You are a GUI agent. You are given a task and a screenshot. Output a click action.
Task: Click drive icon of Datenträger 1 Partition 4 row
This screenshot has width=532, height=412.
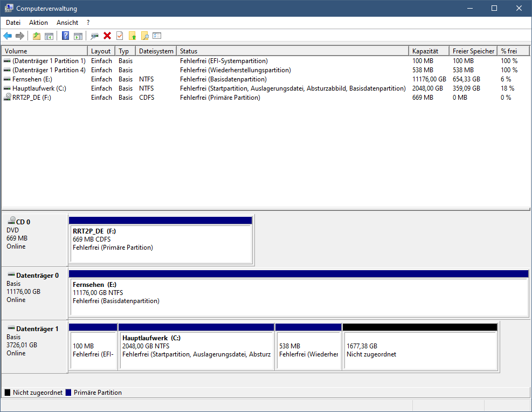click(x=7, y=70)
